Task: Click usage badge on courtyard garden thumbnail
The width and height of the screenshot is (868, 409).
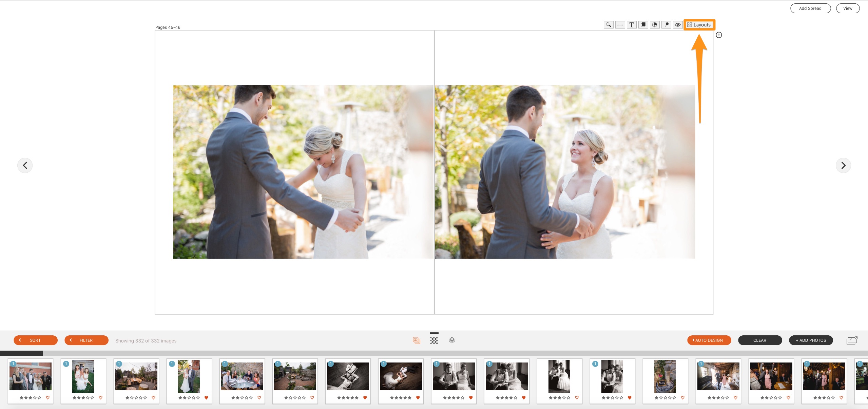Action: coord(278,364)
